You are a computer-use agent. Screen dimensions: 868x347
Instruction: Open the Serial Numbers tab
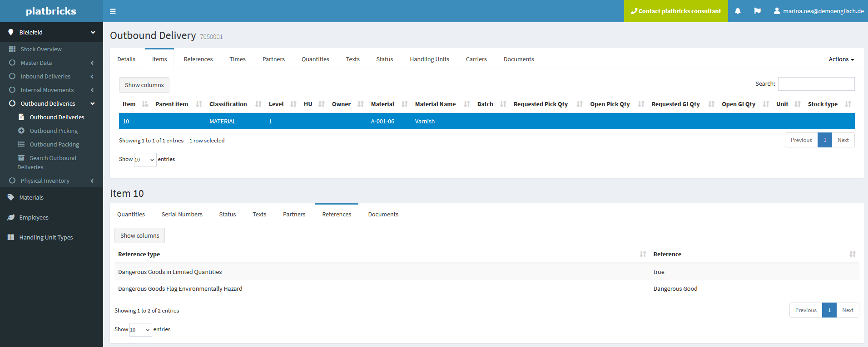click(182, 214)
